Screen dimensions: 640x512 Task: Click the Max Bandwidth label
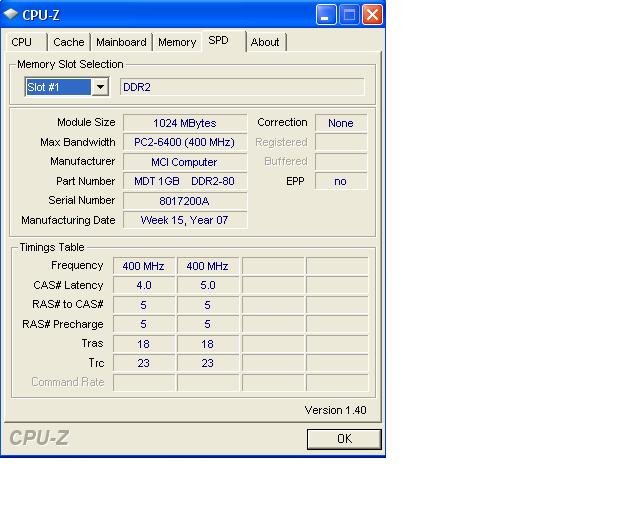coord(78,142)
